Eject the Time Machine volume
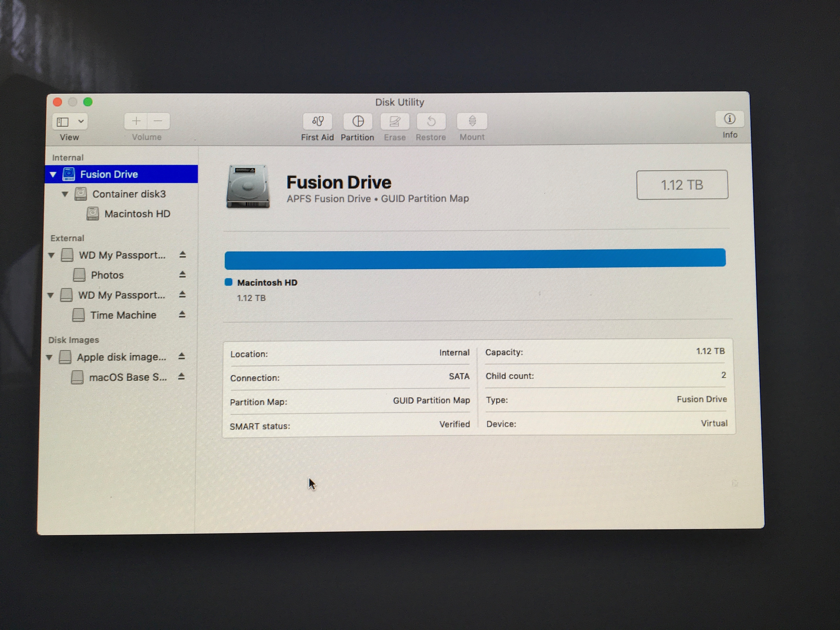The width and height of the screenshot is (840, 630). (x=182, y=314)
